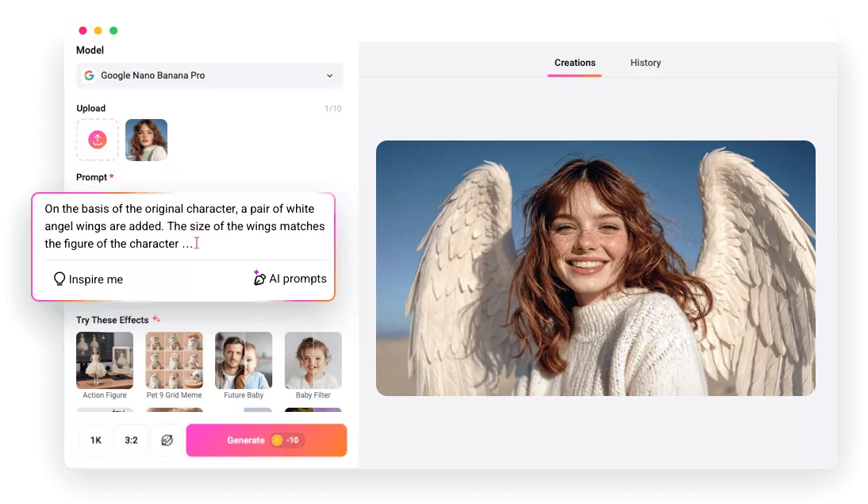Click into the prompt text field

point(183,226)
